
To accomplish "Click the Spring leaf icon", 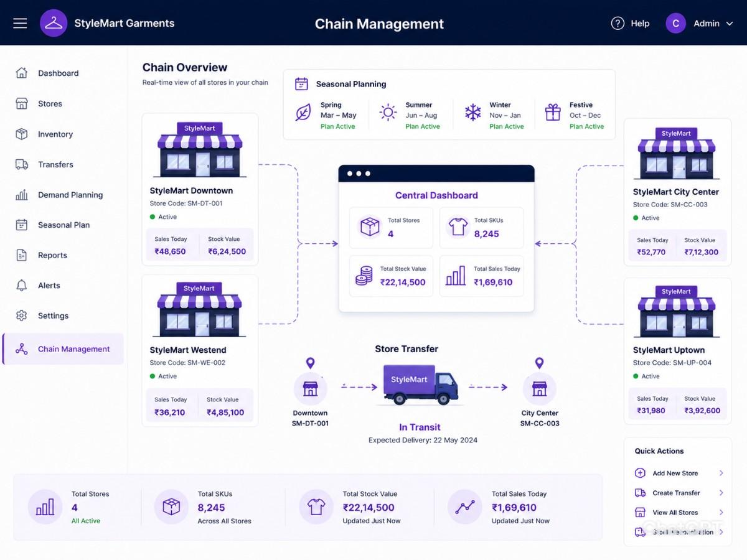I will click(303, 113).
